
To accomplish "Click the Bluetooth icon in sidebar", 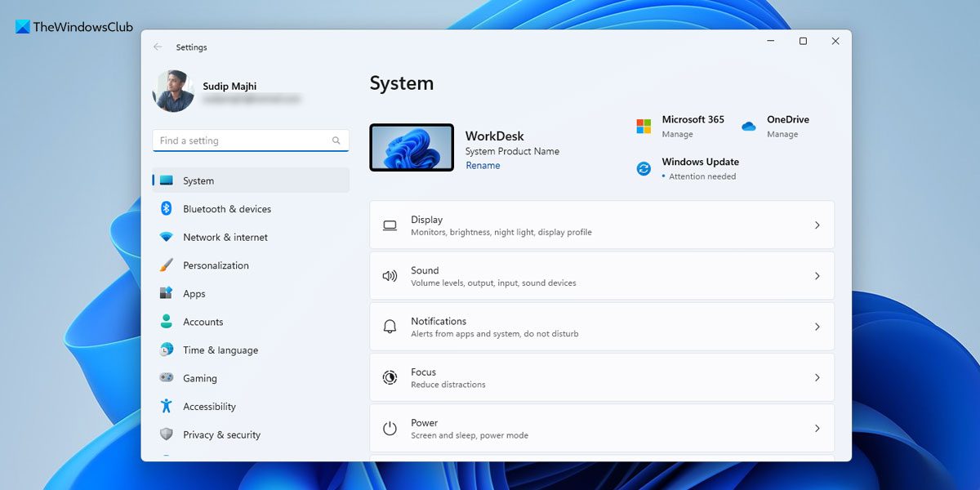I will coord(167,209).
